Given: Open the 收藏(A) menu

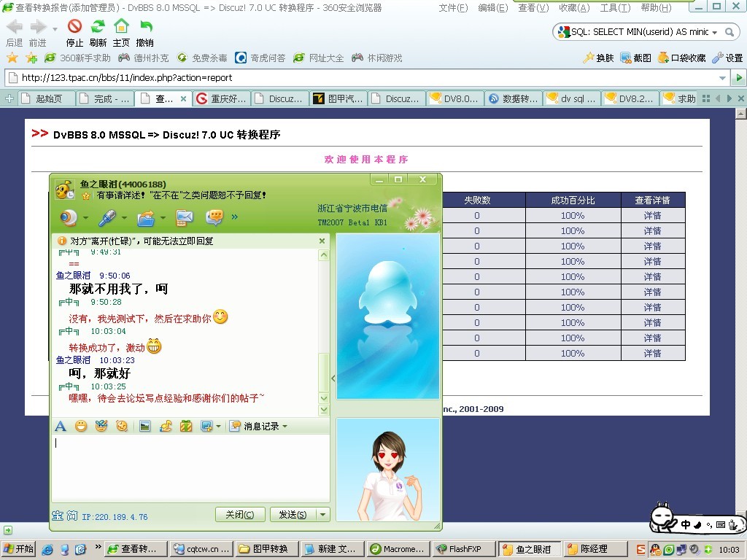Looking at the screenshot, I should 574,8.
